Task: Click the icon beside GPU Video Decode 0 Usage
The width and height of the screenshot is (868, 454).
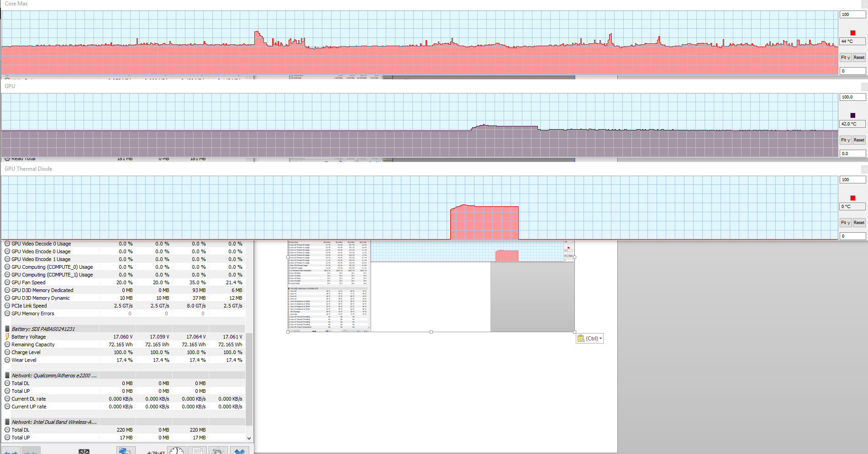Action: pyautogui.click(x=7, y=244)
